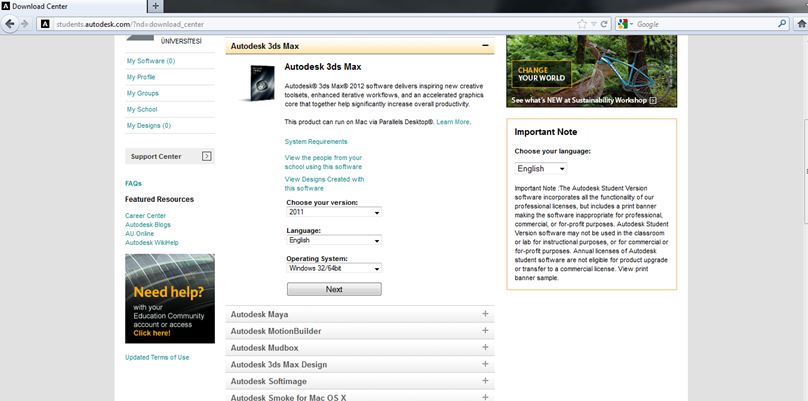Open Updated Terms of Use link
The width and height of the screenshot is (808, 401).
click(157, 357)
